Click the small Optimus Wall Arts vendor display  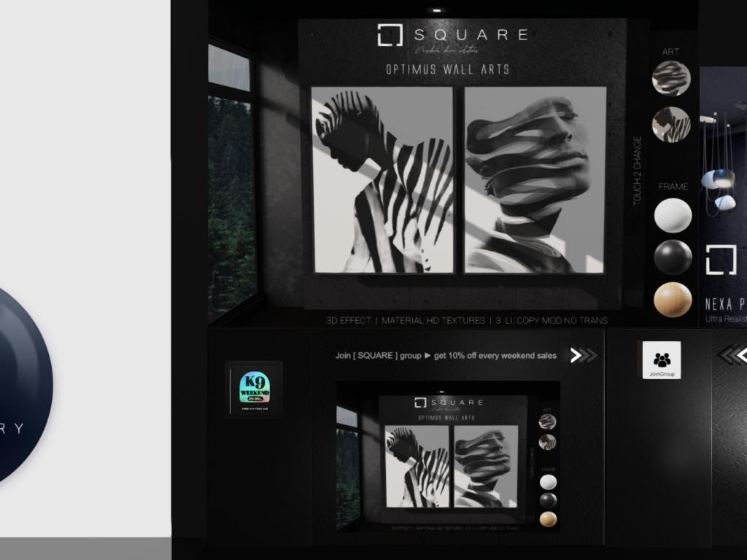pyautogui.click(x=448, y=456)
